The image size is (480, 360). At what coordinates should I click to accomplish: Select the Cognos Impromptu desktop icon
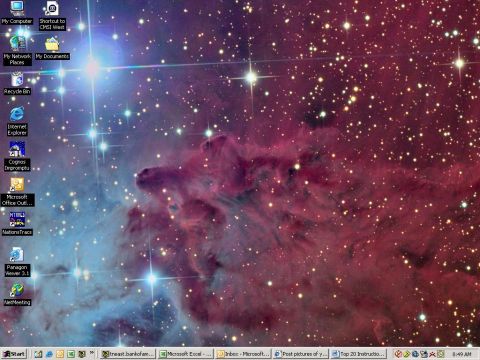pos(17,156)
